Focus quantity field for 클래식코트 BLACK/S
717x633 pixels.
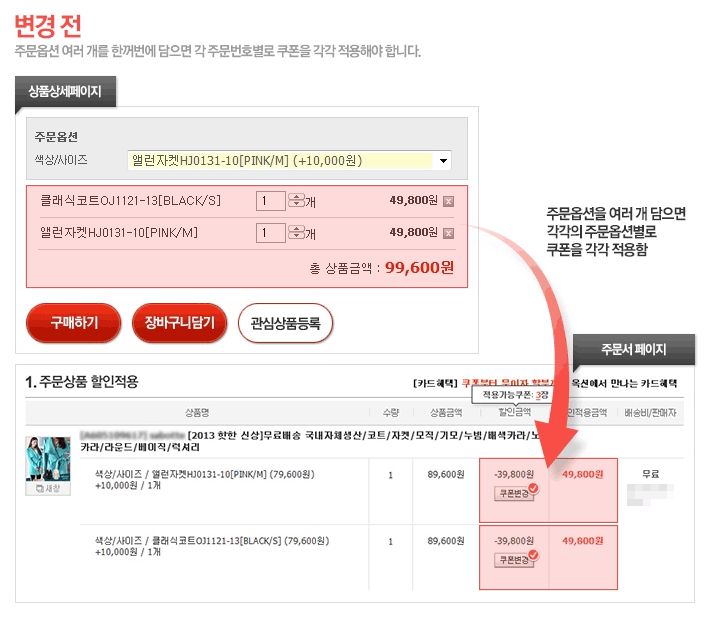[x=269, y=201]
